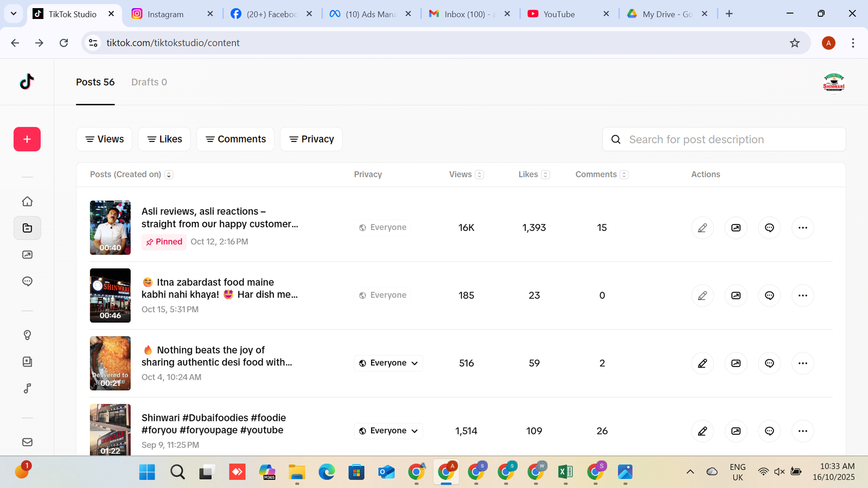Open the Comments icon in sidebar
This screenshot has height=488, width=868.
27,281
